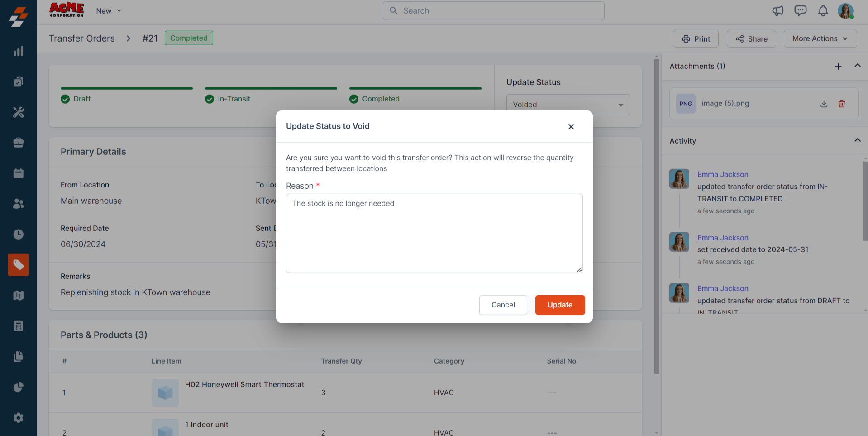Open the map sidebar icon
This screenshot has width=868, height=436.
coord(18,296)
